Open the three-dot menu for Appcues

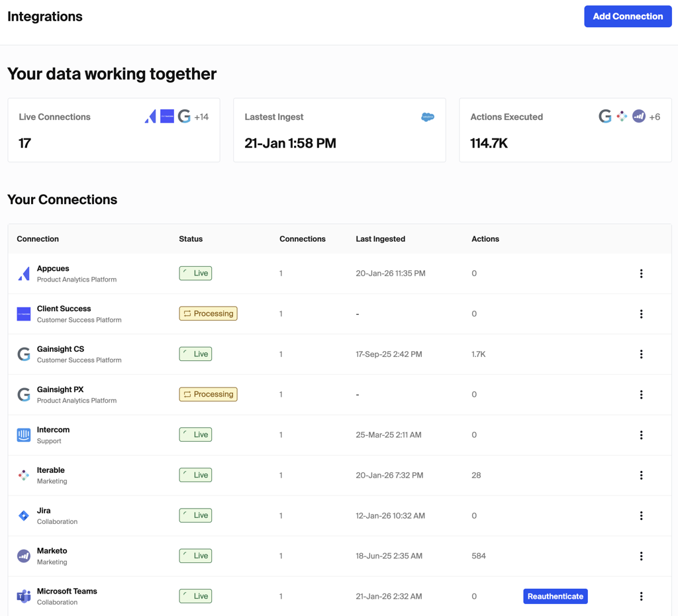click(641, 274)
